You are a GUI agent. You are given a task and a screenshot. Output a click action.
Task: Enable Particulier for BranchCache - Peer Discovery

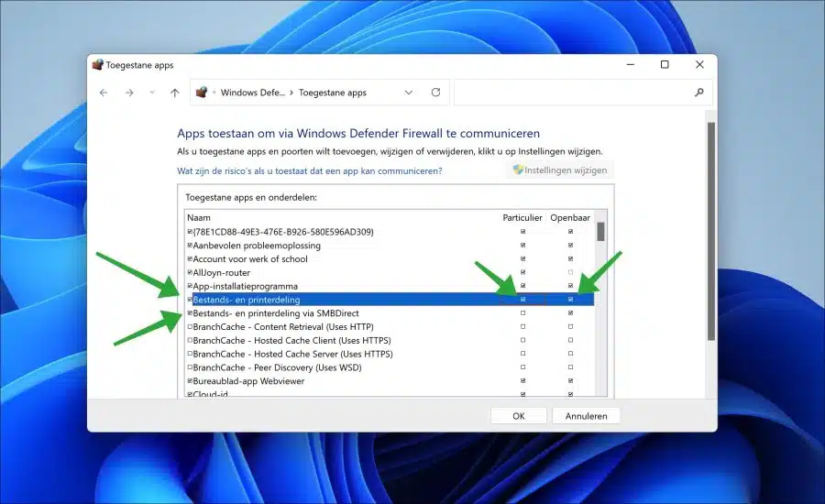[x=523, y=367]
